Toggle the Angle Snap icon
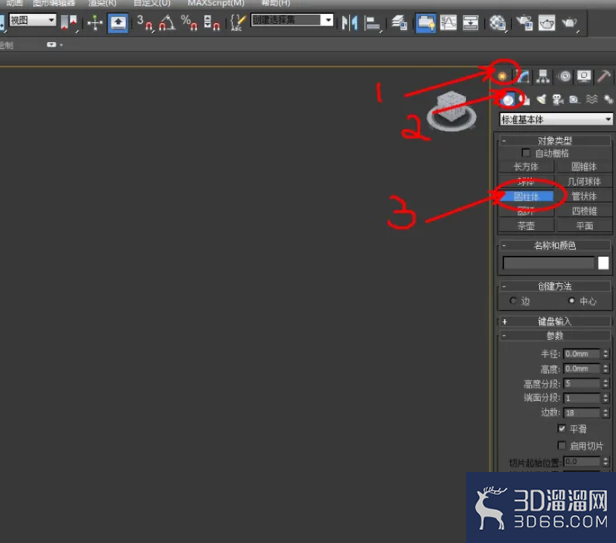The width and height of the screenshot is (616, 543). pyautogui.click(x=167, y=22)
